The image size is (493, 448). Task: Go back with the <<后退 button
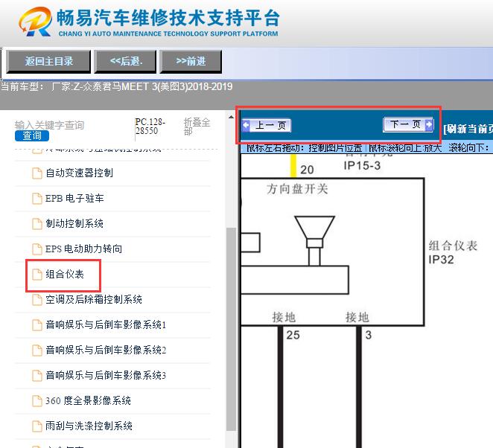pyautogui.click(x=126, y=61)
